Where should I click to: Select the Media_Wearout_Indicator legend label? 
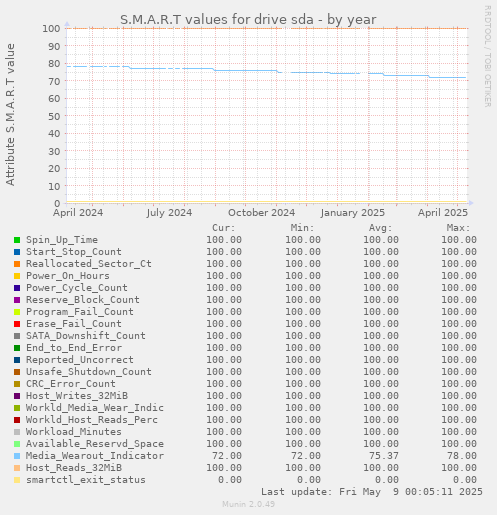[95, 456]
